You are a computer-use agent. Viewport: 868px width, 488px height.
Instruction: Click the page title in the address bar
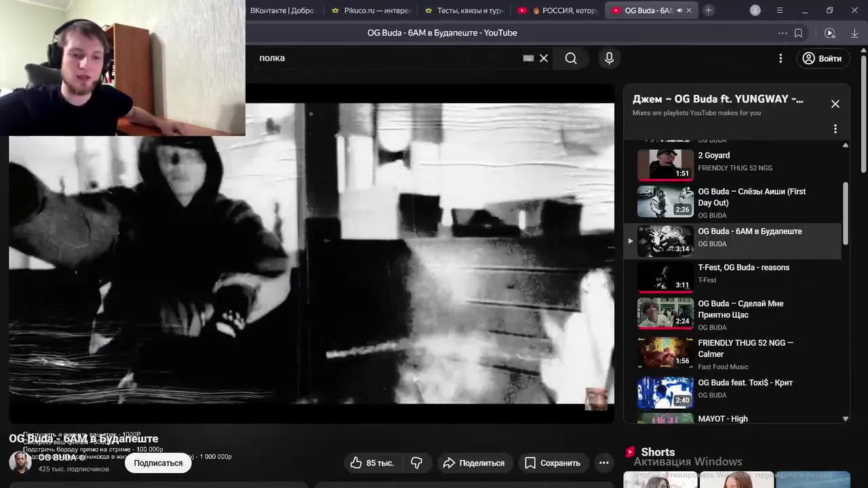pos(442,33)
